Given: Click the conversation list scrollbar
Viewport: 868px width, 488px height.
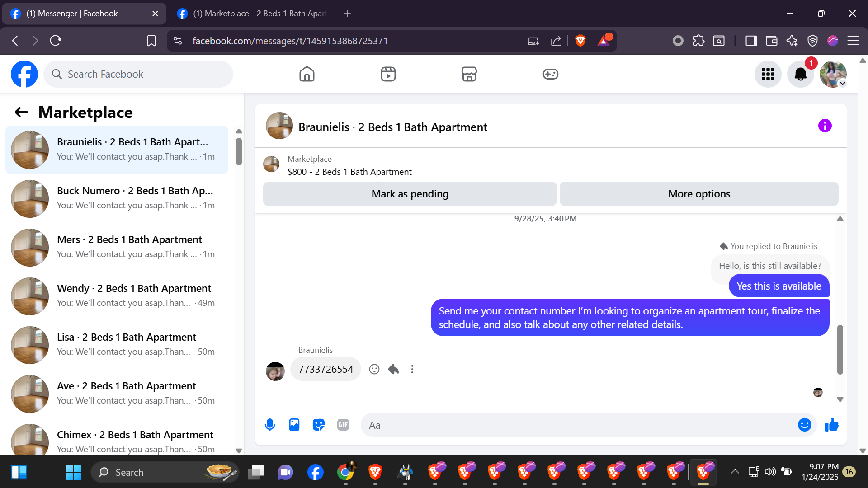Looking at the screenshot, I should [239, 152].
